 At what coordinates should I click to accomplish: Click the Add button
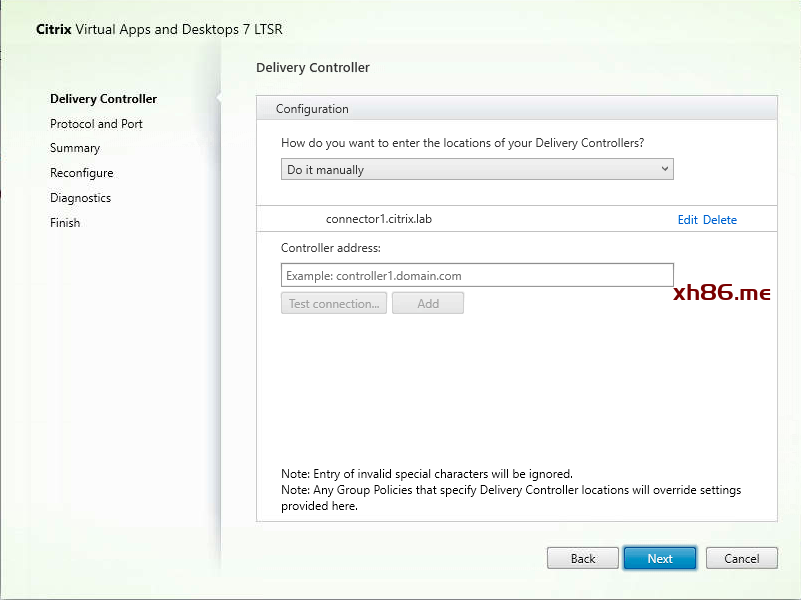click(428, 303)
